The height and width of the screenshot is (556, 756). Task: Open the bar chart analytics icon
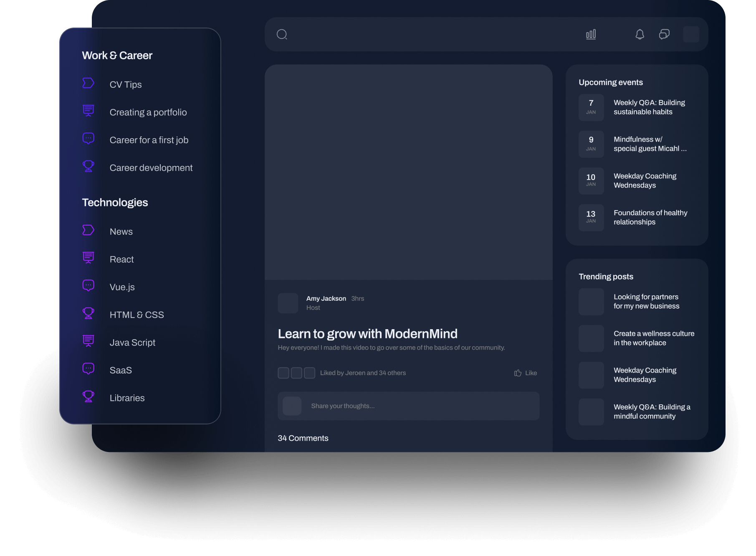tap(591, 34)
